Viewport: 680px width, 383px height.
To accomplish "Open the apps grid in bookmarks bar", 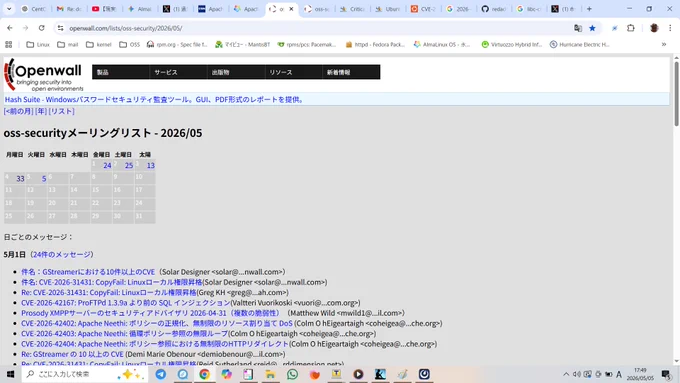I will [x=8, y=44].
